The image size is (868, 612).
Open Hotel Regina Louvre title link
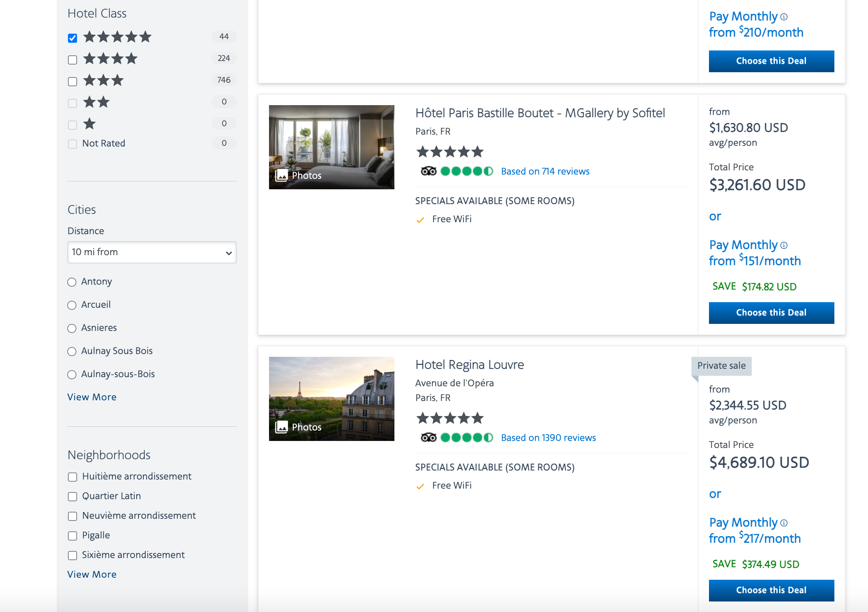click(x=469, y=365)
